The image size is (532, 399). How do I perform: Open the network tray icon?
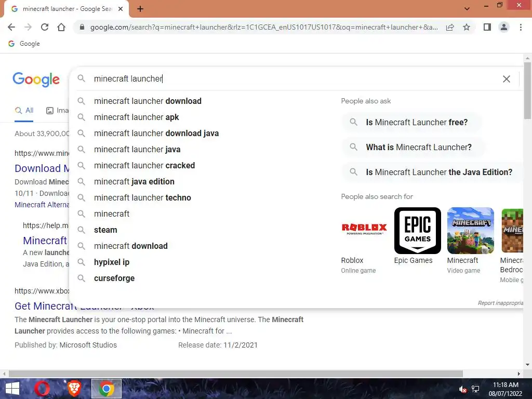(475, 389)
